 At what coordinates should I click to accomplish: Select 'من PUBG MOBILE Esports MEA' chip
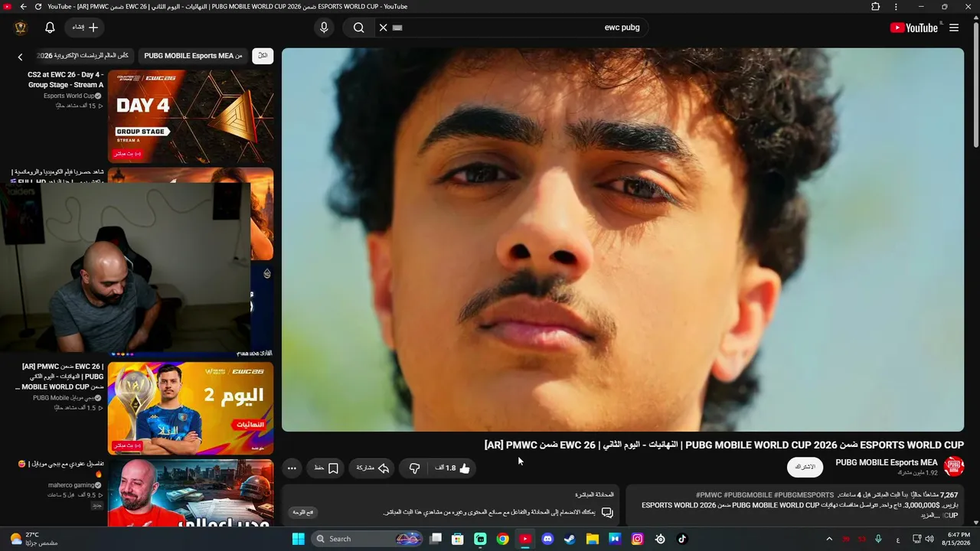[193, 56]
